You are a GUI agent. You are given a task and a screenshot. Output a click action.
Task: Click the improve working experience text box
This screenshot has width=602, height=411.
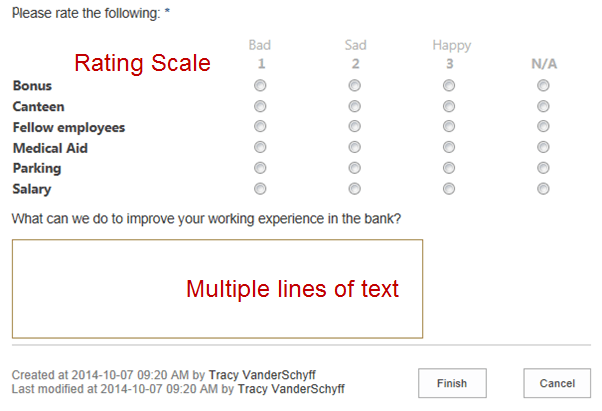pyautogui.click(x=217, y=288)
